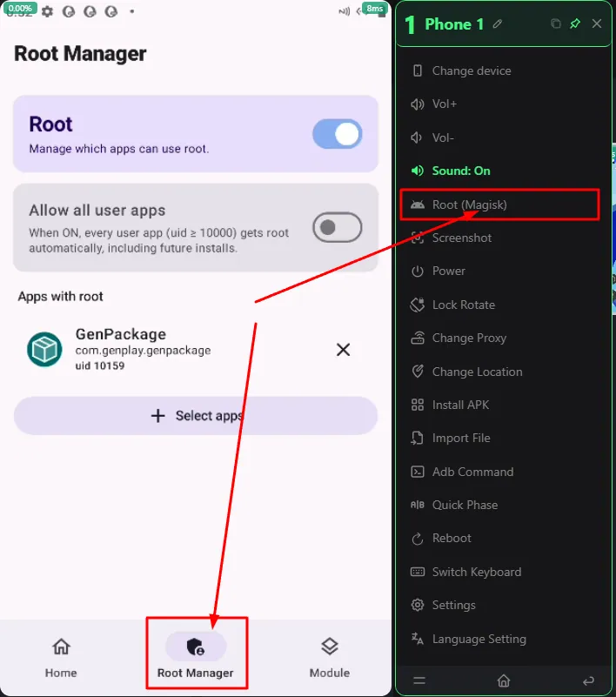Click the copy window icon in header
Viewport: 616px width, 697px height.
(556, 23)
